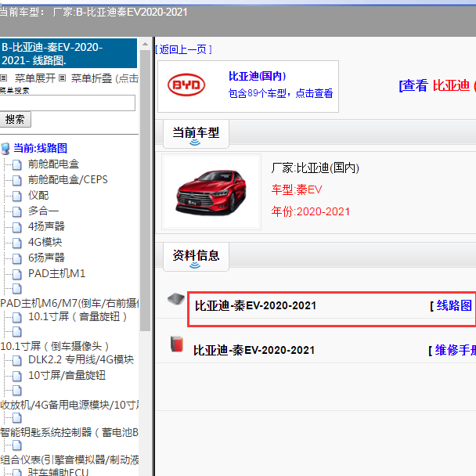Click the sidebar vertical scrollbar thumb

click(x=146, y=191)
